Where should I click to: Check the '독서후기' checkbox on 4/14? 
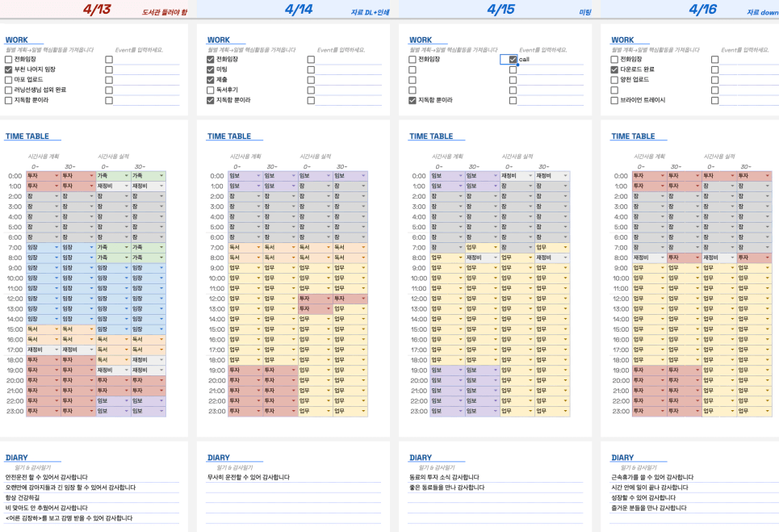coord(211,90)
